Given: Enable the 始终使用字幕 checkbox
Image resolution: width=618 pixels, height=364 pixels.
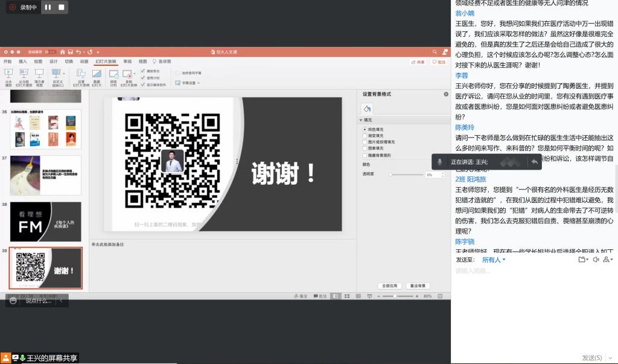Looking at the screenshot, I should 178,73.
